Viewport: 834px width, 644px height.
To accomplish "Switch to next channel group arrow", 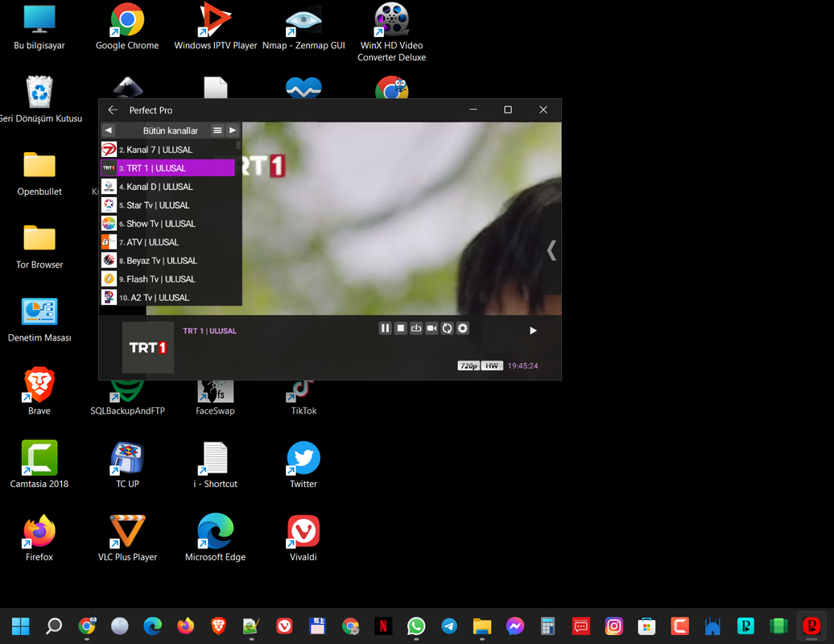I will [x=233, y=130].
